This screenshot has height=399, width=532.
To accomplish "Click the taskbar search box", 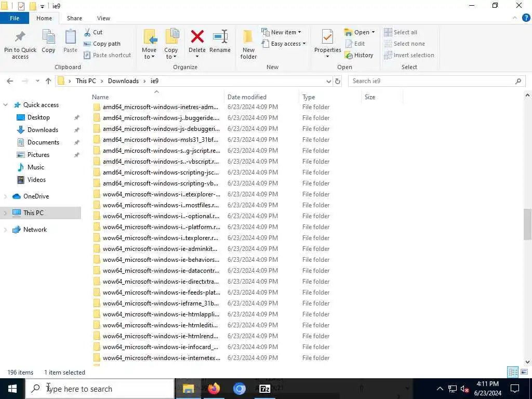I will point(100,389).
